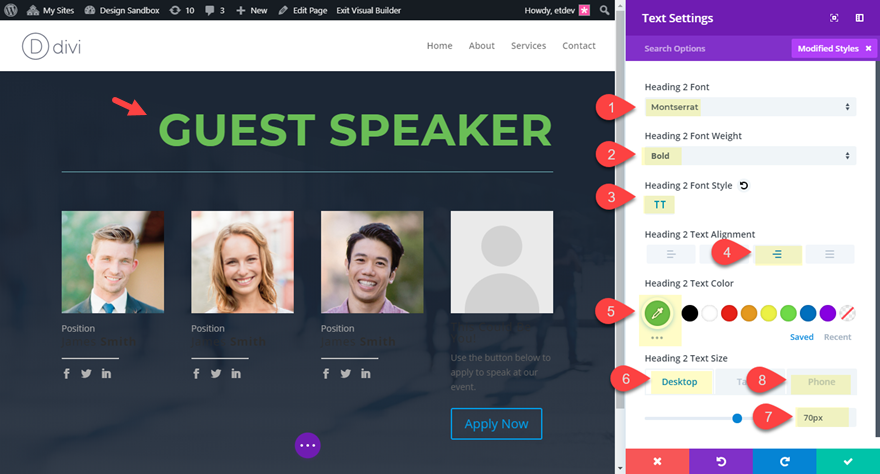
Task: Click search magnifier in admin bar
Action: 604,10
